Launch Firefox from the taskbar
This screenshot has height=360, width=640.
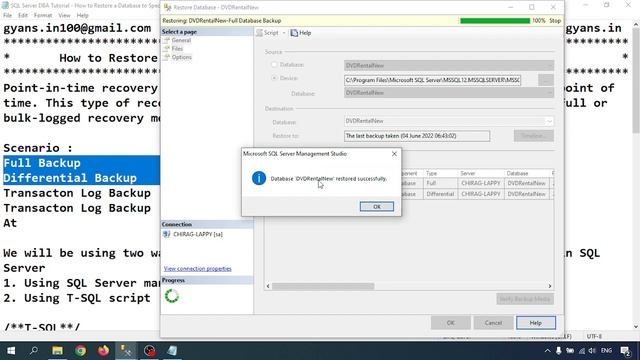103,351
